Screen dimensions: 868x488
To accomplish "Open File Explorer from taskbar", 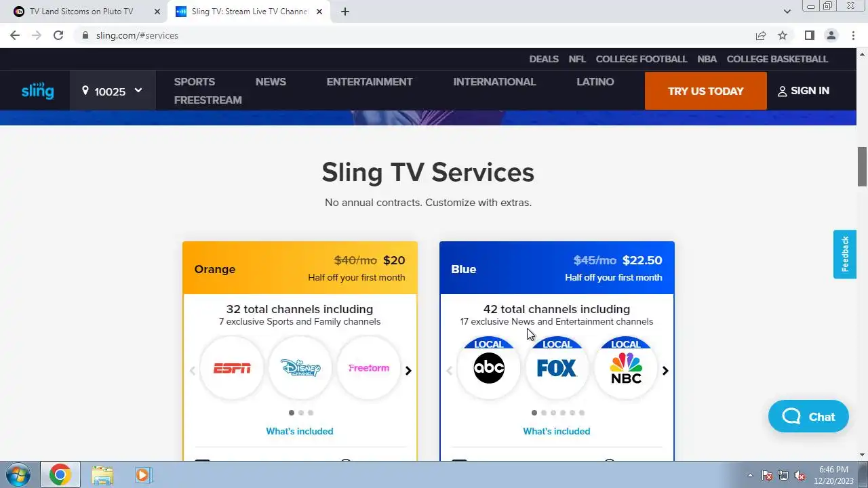I will click(x=102, y=475).
